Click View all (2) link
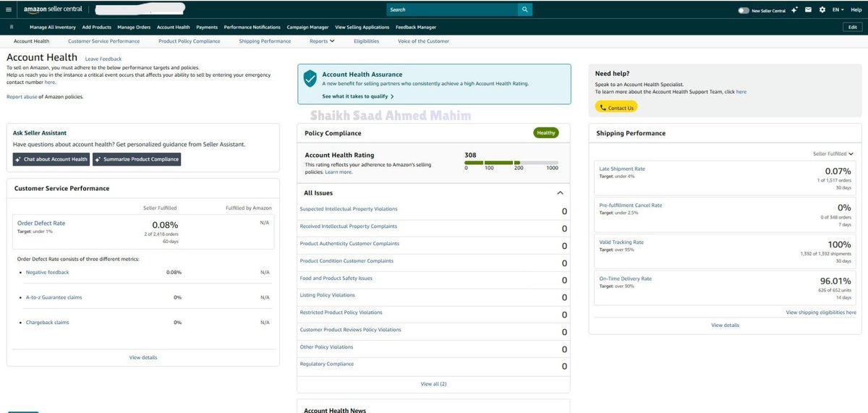This screenshot has height=413, width=868. 433,384
